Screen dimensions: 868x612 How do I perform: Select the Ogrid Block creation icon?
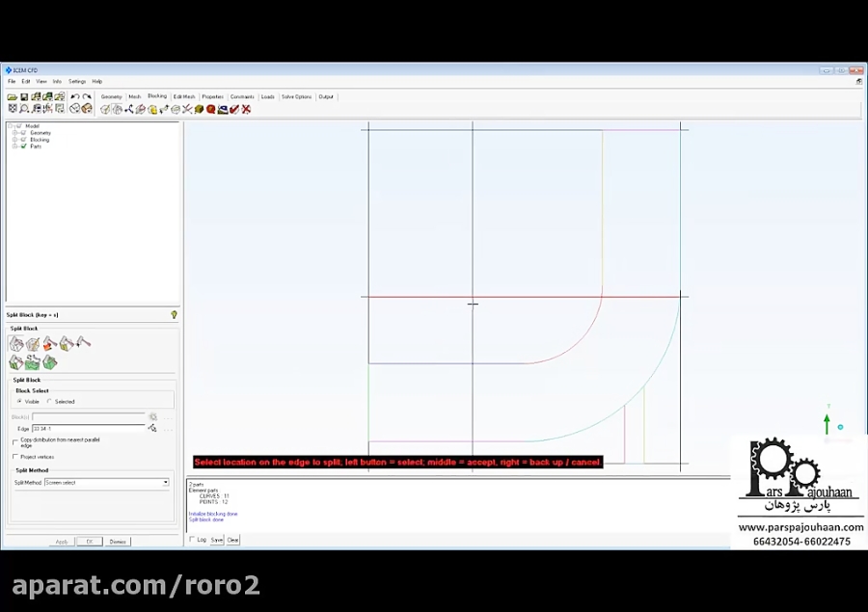[x=32, y=343]
